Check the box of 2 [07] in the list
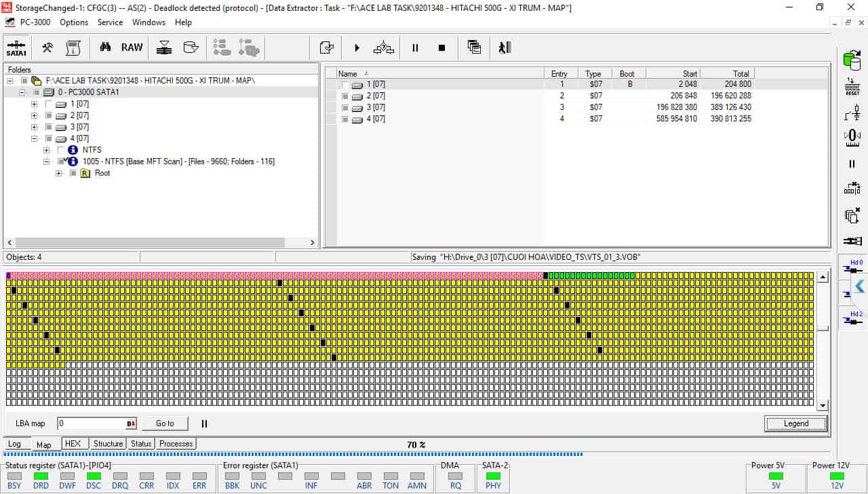This screenshot has height=494, width=868. [345, 96]
